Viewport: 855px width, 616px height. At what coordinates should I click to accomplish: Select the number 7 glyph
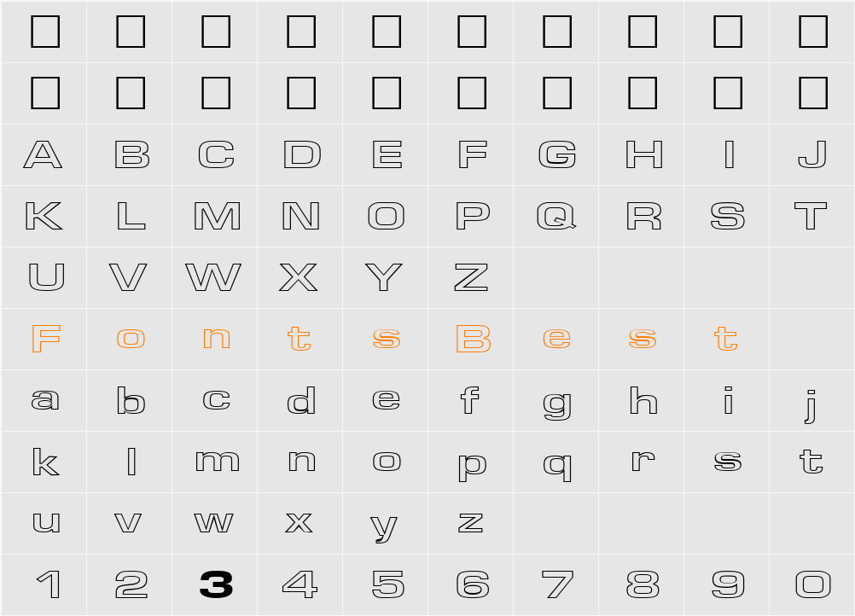pyautogui.click(x=557, y=584)
